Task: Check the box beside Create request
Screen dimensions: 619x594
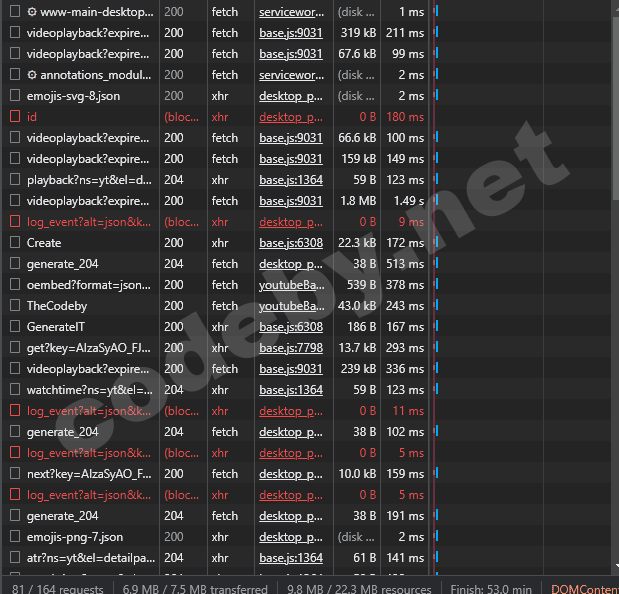Action: pos(15,242)
